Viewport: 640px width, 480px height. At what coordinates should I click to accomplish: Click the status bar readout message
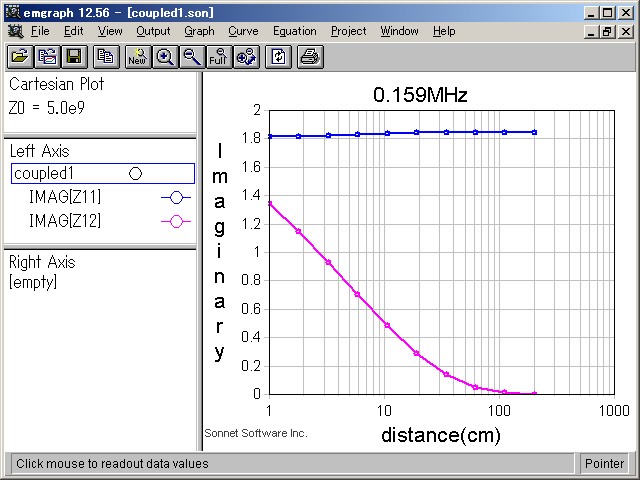coord(112,464)
